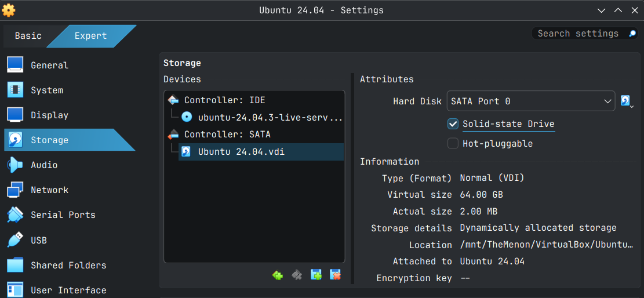Image resolution: width=644 pixels, height=298 pixels.
Task: Open the System settings category
Action: pyautogui.click(x=46, y=90)
